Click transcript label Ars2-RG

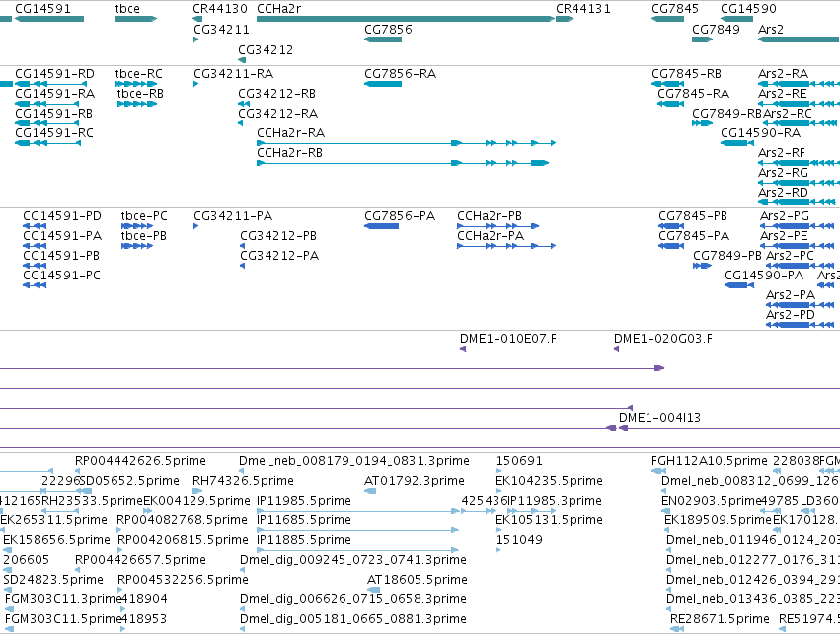pos(783,173)
